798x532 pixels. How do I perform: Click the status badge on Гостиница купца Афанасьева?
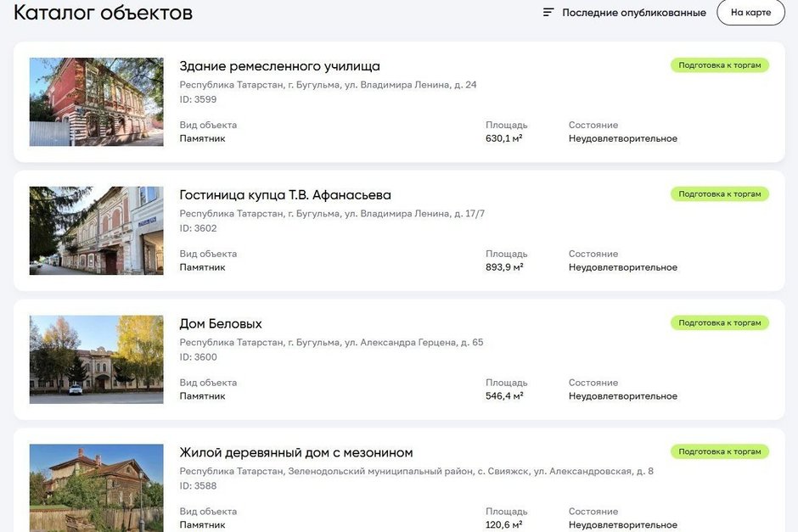pyautogui.click(x=719, y=194)
